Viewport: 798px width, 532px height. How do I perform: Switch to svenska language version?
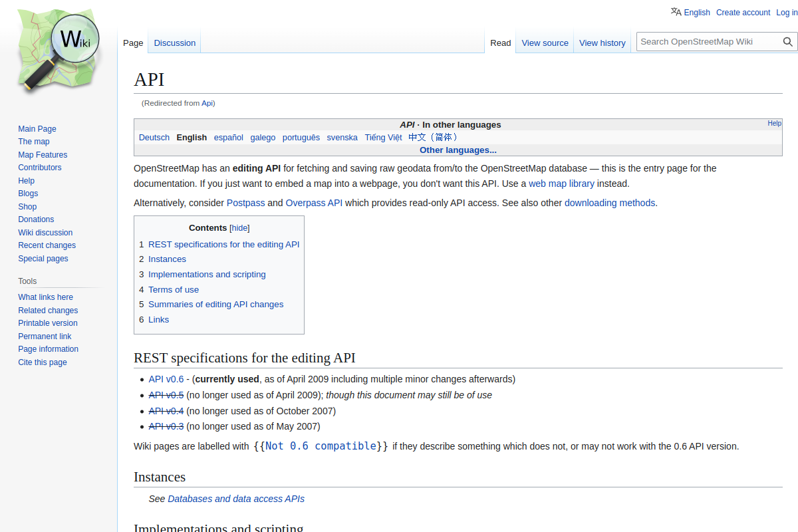tap(342, 138)
